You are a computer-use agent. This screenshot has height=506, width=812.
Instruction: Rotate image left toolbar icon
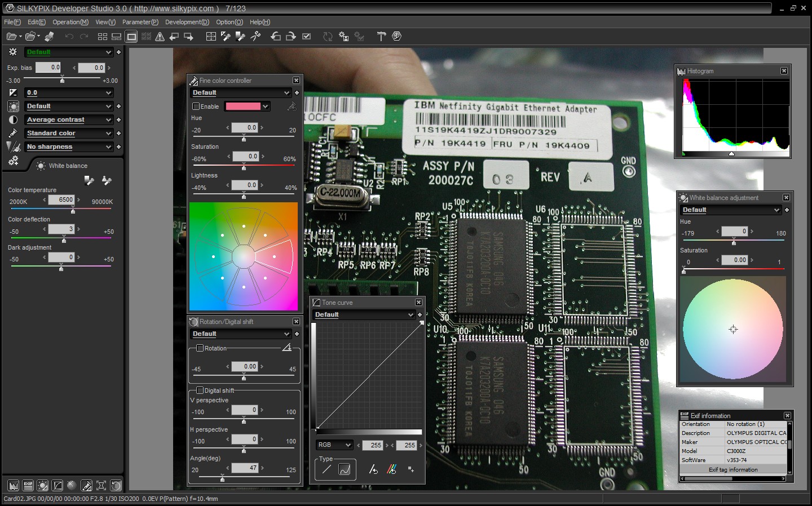(276, 37)
